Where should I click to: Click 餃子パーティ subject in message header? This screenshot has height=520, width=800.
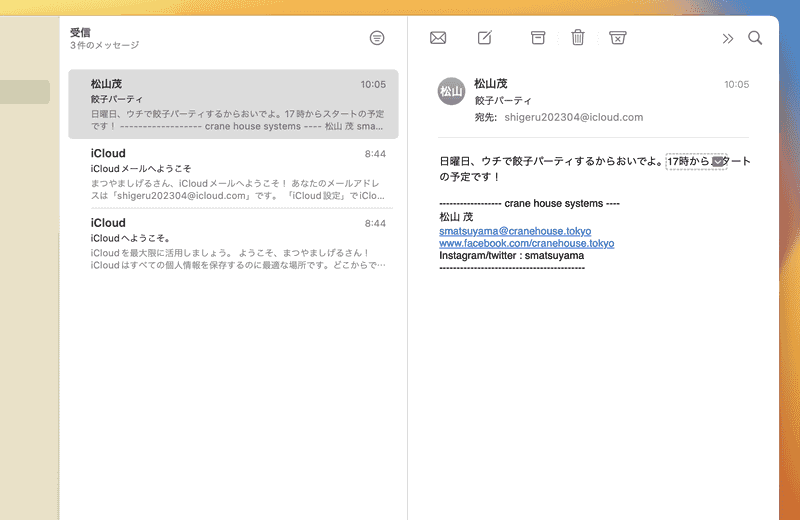pos(503,101)
